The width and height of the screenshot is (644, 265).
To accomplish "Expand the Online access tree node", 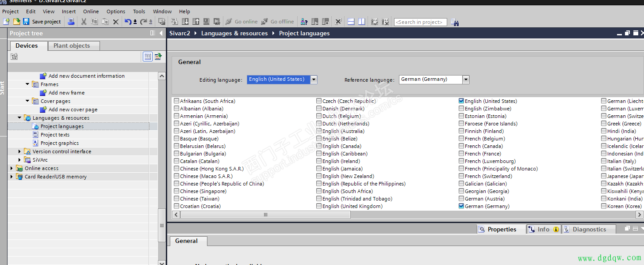I will coord(11,168).
